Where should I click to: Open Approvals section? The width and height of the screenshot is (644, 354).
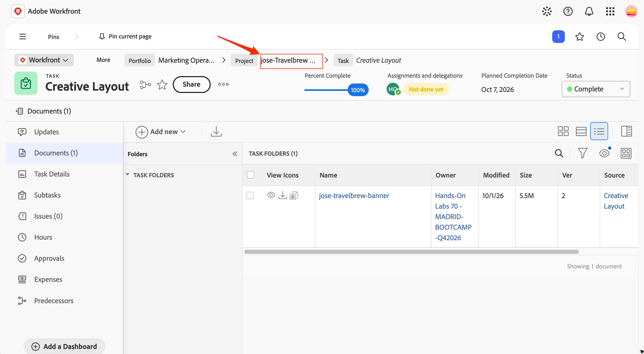pos(64,258)
